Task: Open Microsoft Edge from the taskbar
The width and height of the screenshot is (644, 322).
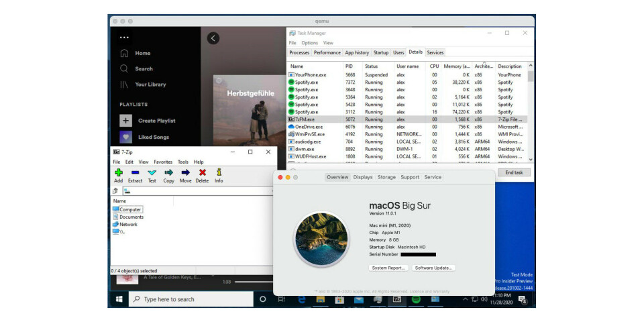Action: point(302,299)
